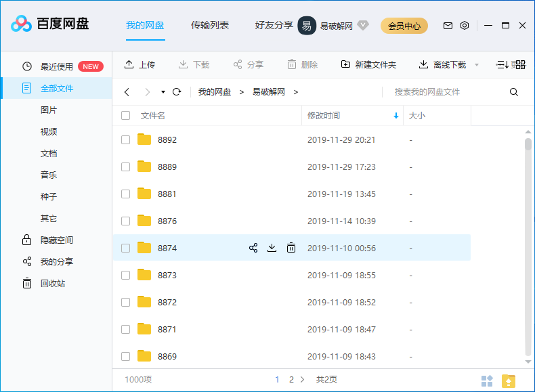Screen dimensions: 535x392
Task: Check the box for folder 8871
Action: [x=125, y=329]
